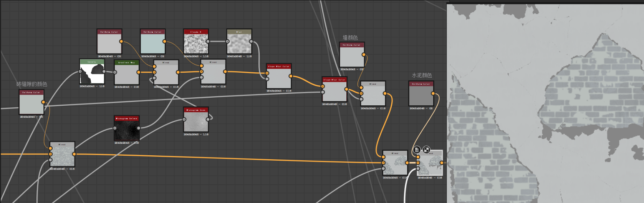Viewport: 644px width, 203px height.
Task: Select the Slope Blur Color node below 墙颜色
Action: coord(334,89)
